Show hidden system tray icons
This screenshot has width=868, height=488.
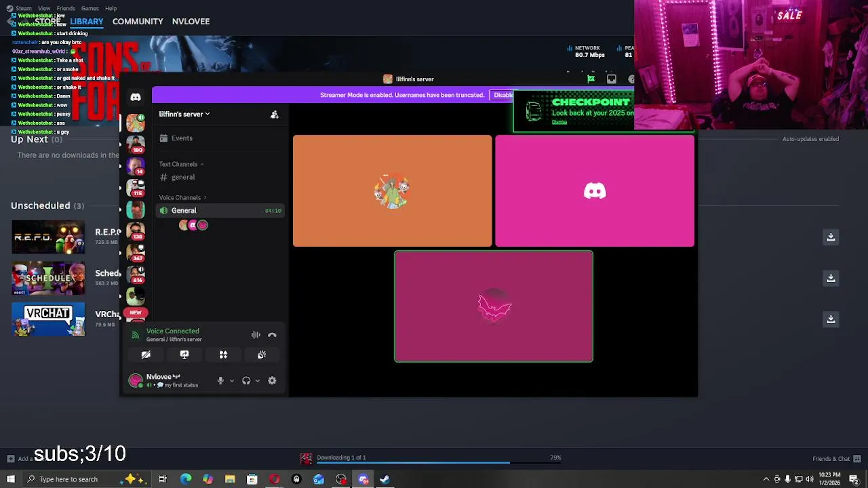click(766, 479)
